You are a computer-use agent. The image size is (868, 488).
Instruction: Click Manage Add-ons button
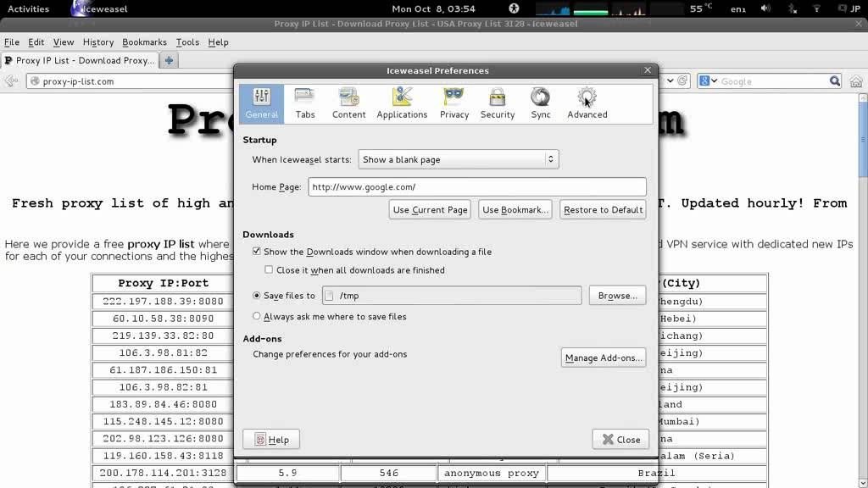point(604,358)
